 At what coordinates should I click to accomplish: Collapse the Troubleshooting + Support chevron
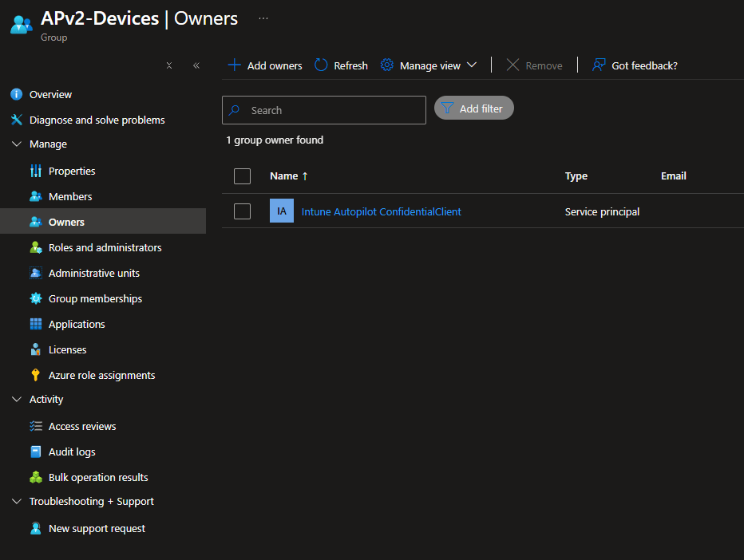[x=17, y=501]
